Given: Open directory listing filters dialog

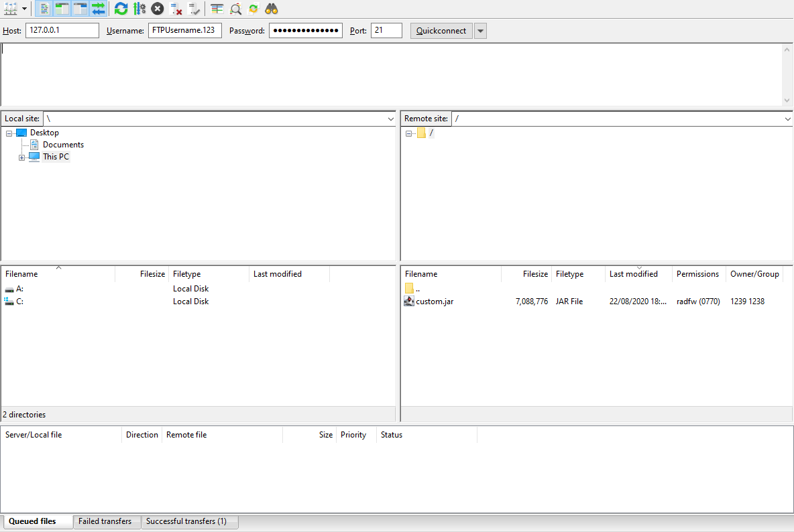Looking at the screenshot, I should (217, 9).
